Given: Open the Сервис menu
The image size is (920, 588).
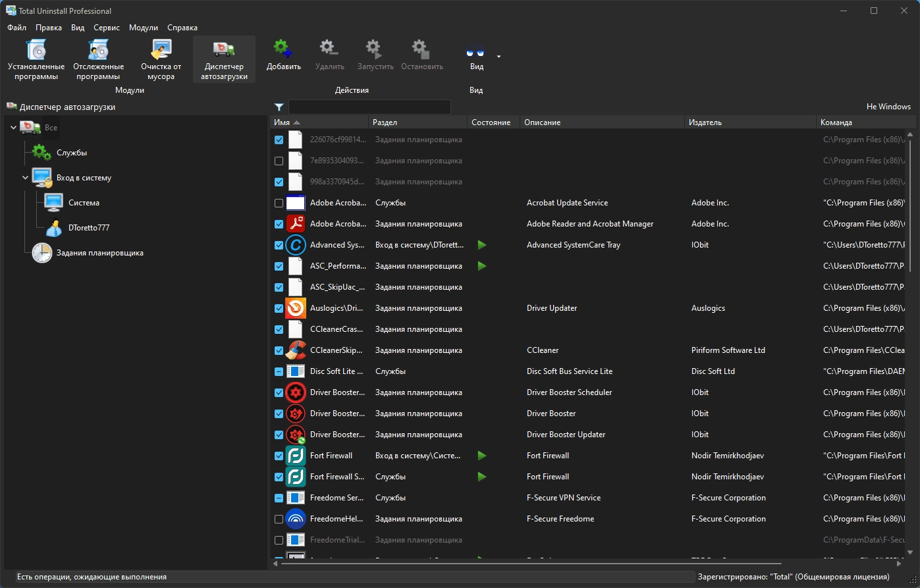Looking at the screenshot, I should click(x=107, y=28).
